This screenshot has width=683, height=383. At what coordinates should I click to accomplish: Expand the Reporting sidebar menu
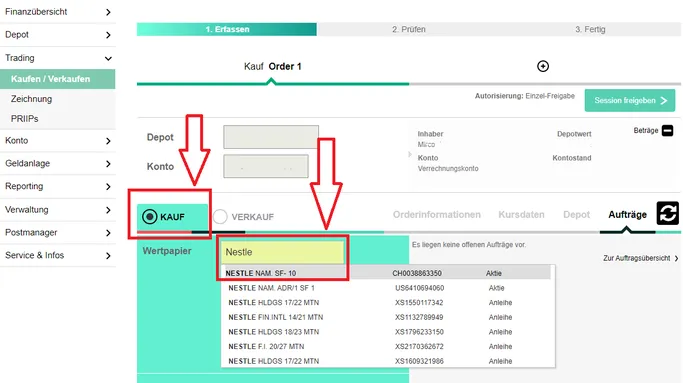(58, 186)
